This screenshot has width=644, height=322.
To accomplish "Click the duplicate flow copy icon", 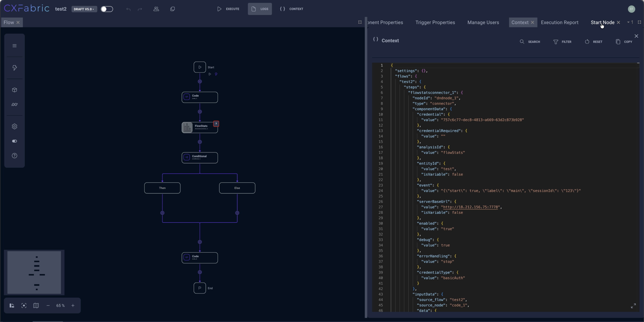I will [172, 9].
